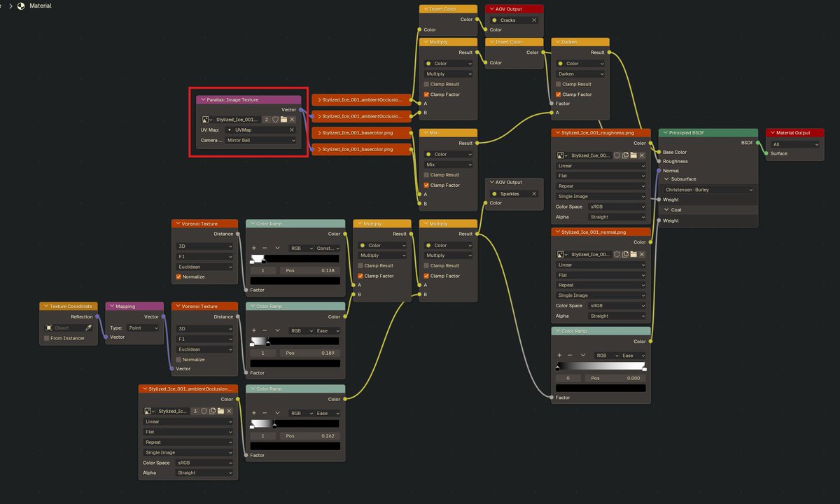This screenshot has height=504, width=840.
Task: Unlink image in normal.png node
Action: [x=642, y=255]
